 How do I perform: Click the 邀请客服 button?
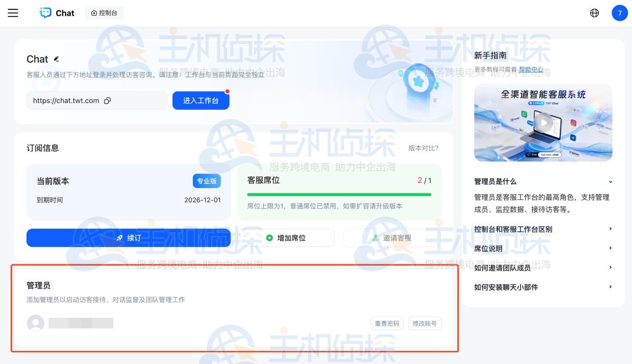pyautogui.click(x=392, y=238)
